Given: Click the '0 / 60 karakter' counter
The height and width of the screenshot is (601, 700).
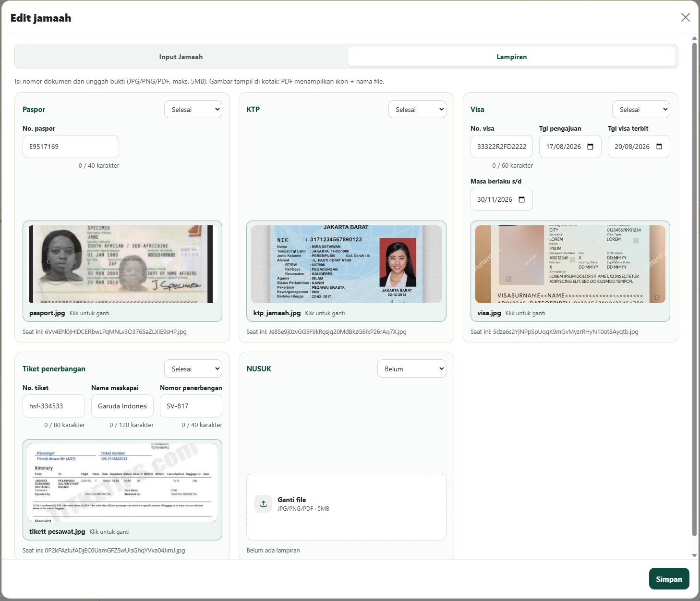Looking at the screenshot, I should coord(512,166).
